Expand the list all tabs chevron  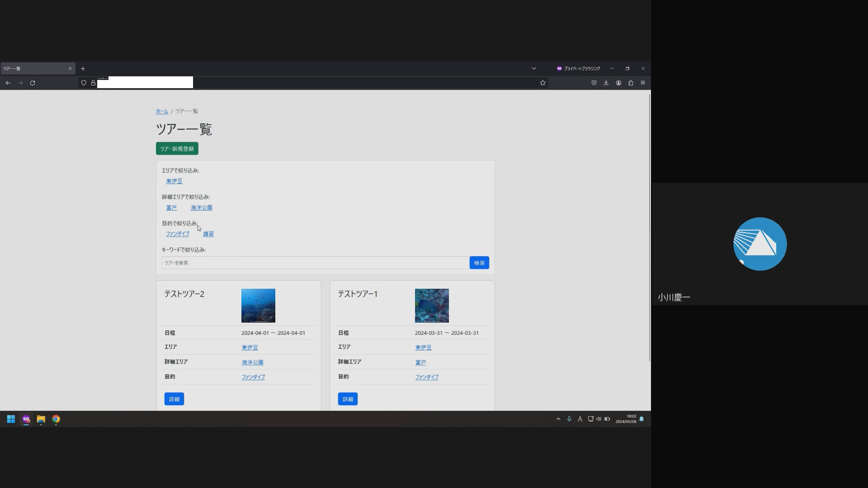(x=534, y=69)
